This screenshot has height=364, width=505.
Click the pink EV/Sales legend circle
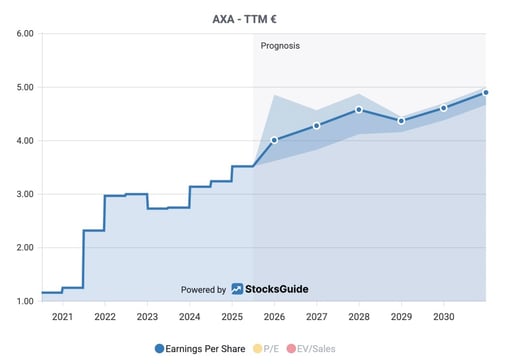click(x=291, y=349)
